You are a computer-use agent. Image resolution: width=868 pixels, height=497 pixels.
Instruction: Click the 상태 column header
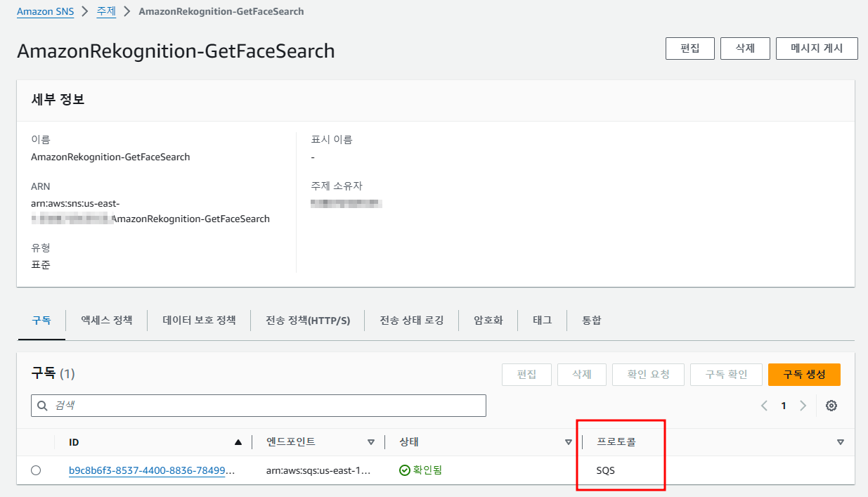[x=409, y=442]
